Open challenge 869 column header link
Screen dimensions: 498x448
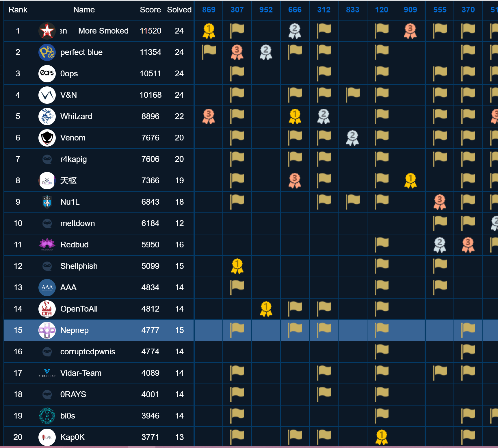pyautogui.click(x=209, y=10)
